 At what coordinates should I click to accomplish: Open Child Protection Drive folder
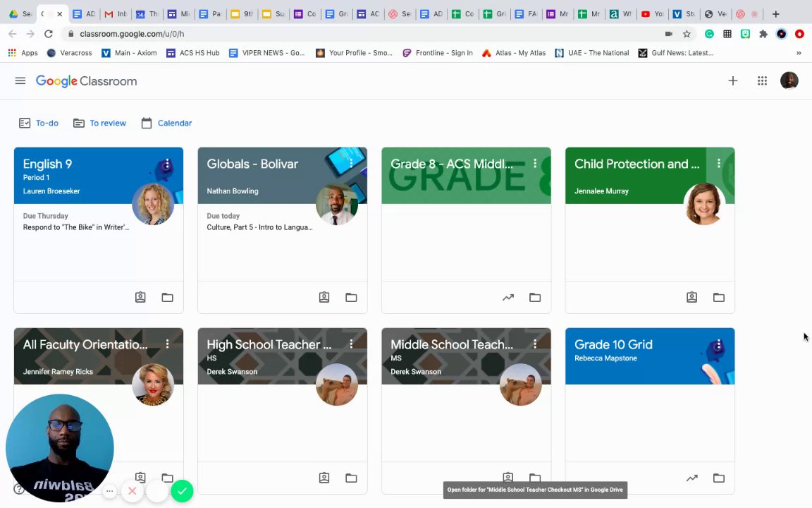(x=719, y=298)
